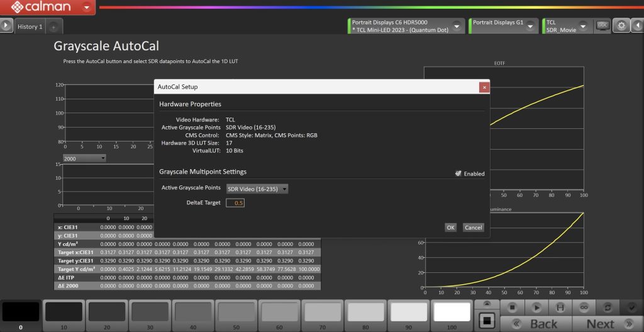Click the ΔE 2000 row label
Screen dimensions: 644x332
(x=67, y=285)
